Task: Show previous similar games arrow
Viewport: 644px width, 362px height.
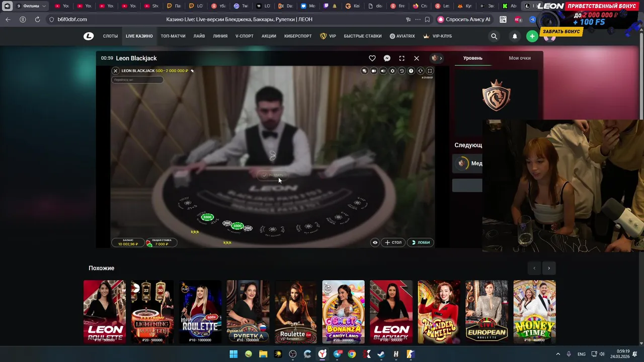Action: point(534,268)
